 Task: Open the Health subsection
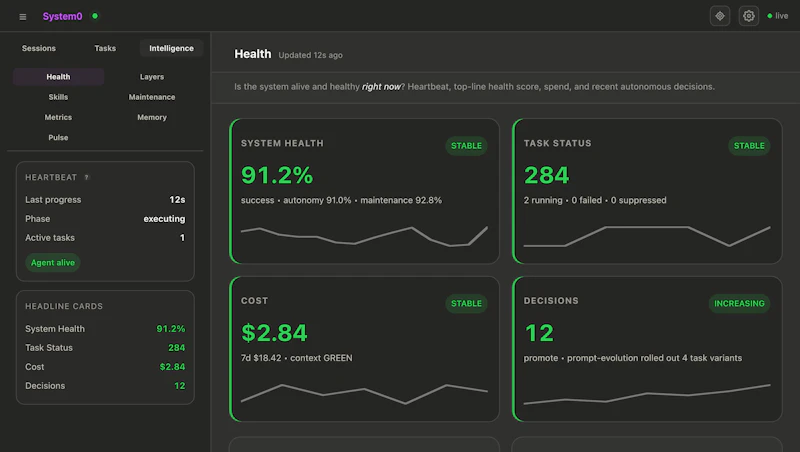[x=58, y=77]
